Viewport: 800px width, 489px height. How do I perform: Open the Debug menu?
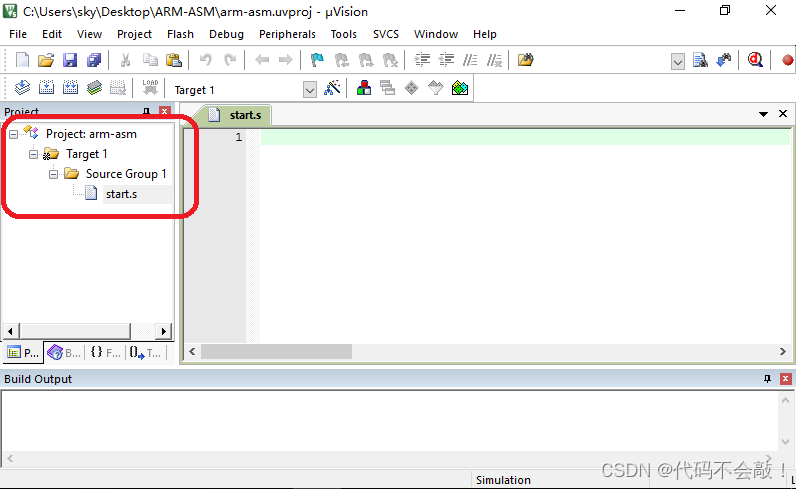tap(226, 34)
